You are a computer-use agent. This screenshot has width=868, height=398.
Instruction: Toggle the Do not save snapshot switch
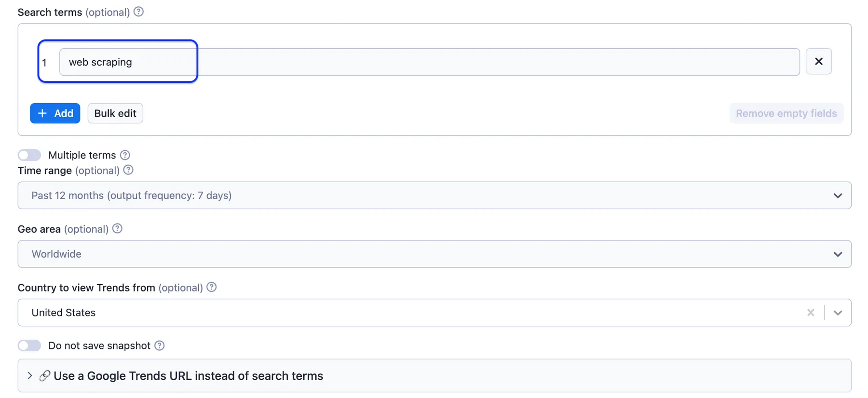tap(29, 345)
